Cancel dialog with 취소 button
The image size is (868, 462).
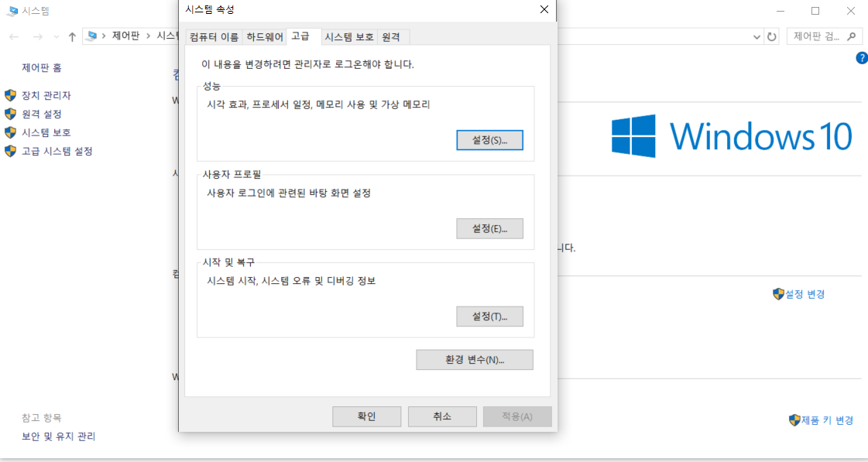(x=442, y=416)
